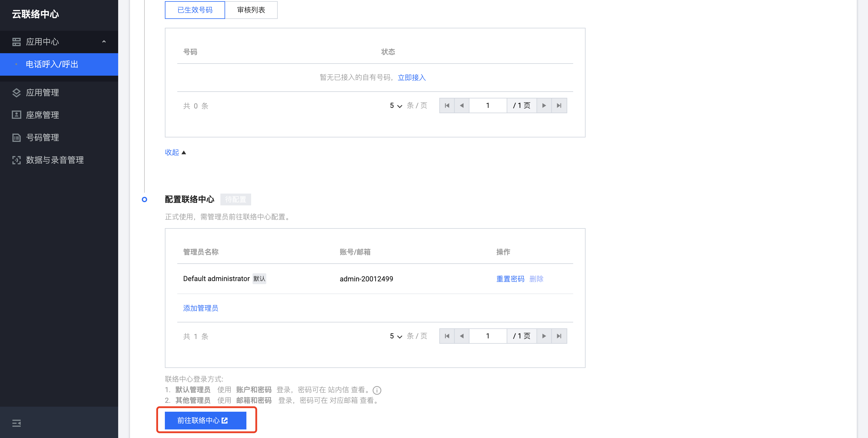This screenshot has height=438, width=868.
Task: Click info icon beside 站内信 查看
Action: click(x=377, y=390)
